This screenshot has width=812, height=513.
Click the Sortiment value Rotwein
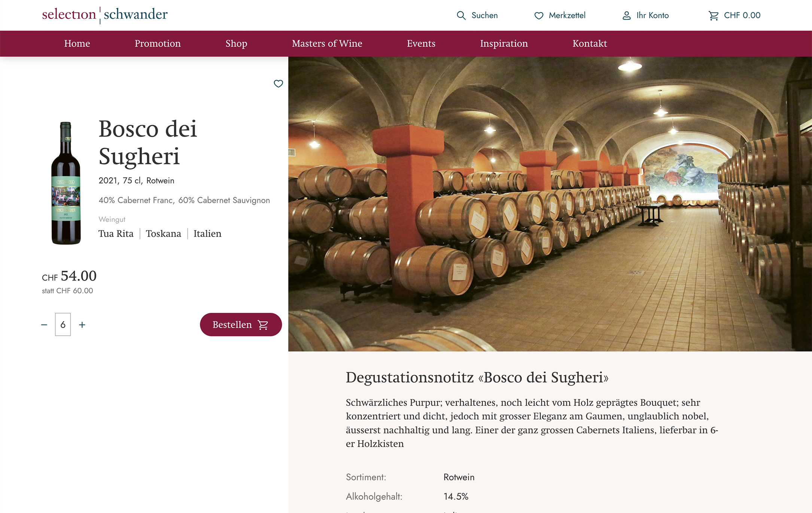tap(459, 477)
